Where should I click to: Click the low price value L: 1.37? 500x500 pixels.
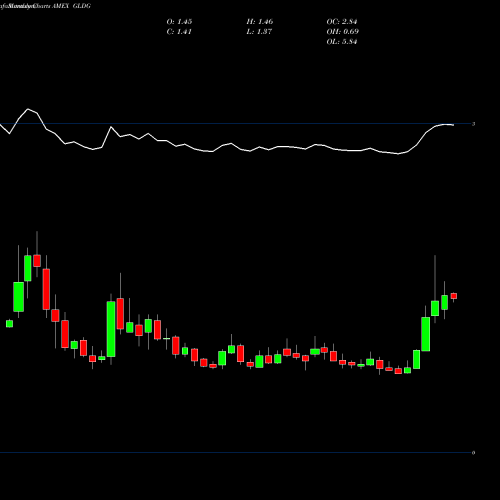[259, 32]
